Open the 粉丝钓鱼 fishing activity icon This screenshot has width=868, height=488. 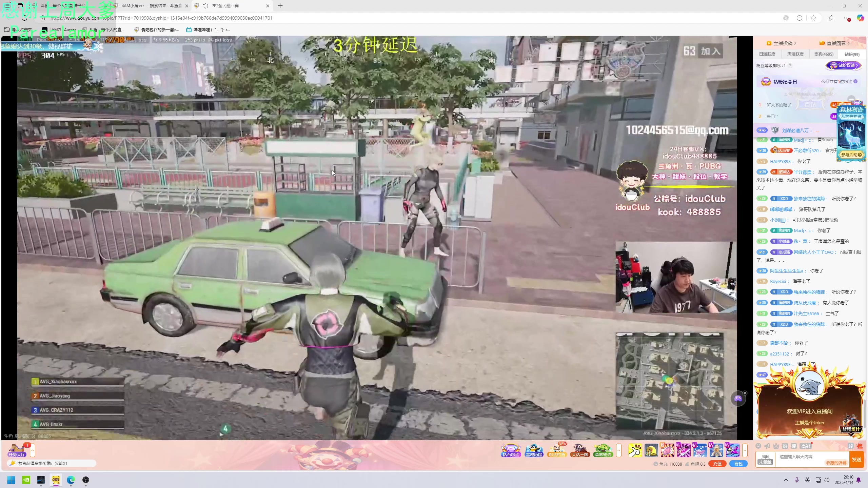tap(557, 450)
